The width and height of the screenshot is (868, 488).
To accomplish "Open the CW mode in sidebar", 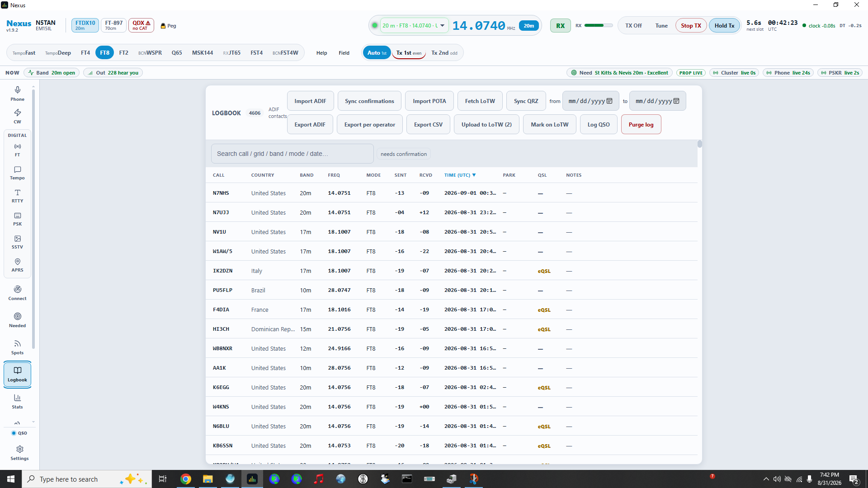I will click(x=17, y=116).
